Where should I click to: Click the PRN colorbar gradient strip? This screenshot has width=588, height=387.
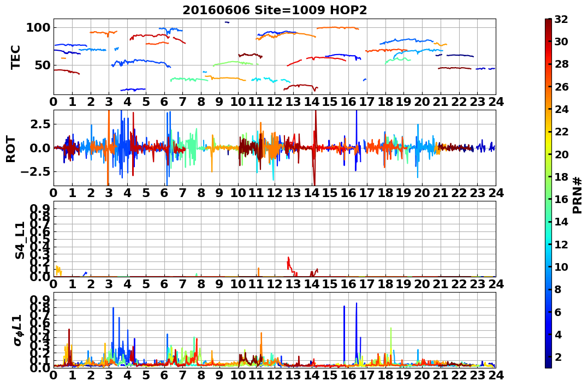tap(548, 193)
